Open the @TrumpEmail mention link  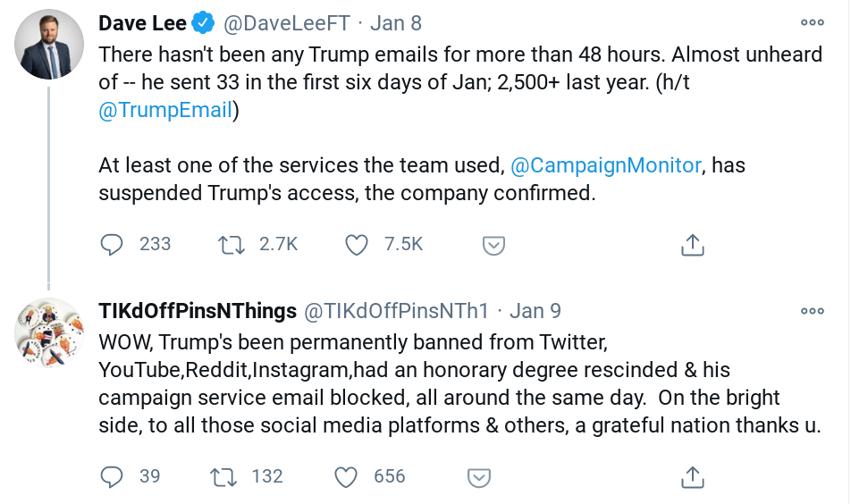pos(165,111)
